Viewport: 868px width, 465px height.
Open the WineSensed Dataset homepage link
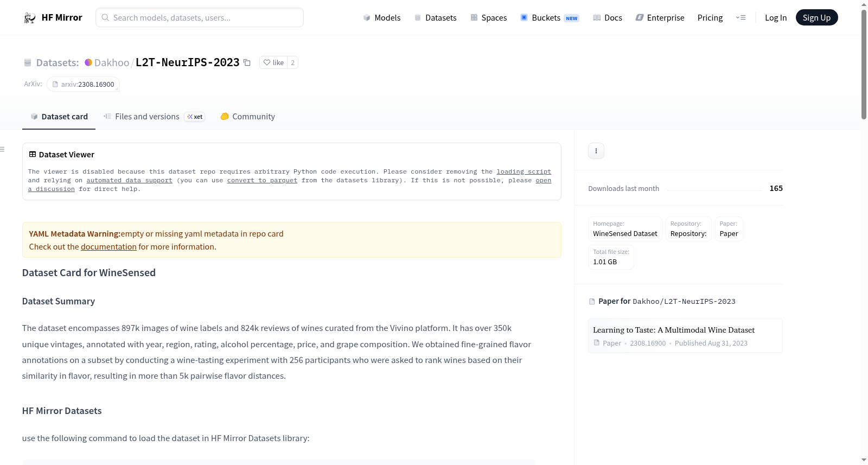[625, 229]
